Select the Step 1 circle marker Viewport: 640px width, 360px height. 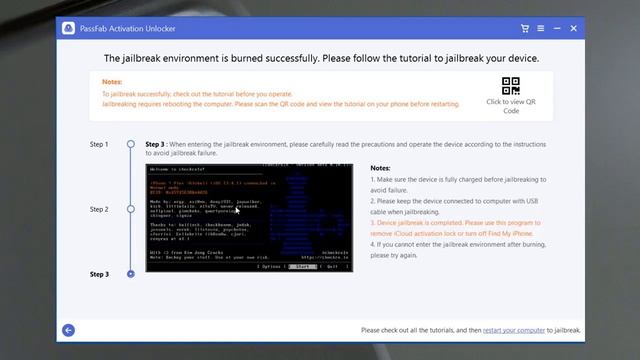(x=131, y=144)
